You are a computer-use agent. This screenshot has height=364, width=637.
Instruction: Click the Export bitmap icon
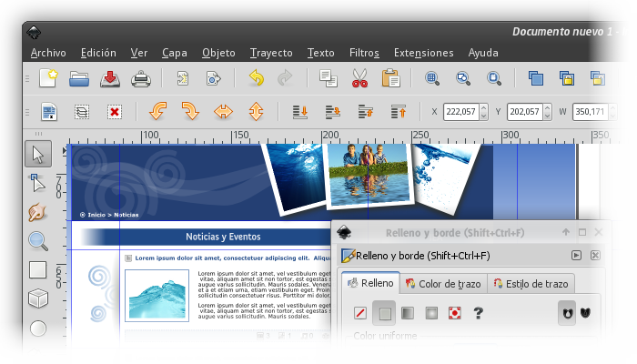[x=213, y=78]
